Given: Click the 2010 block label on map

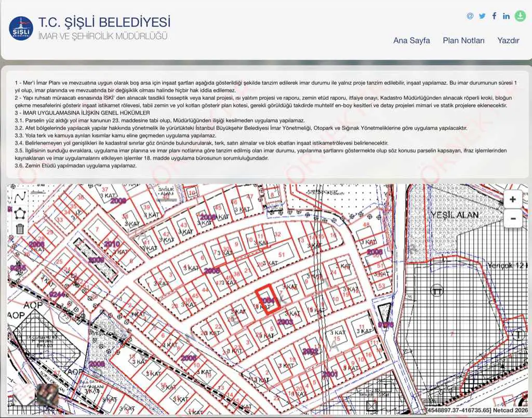Looking at the screenshot, I should click(112, 244).
